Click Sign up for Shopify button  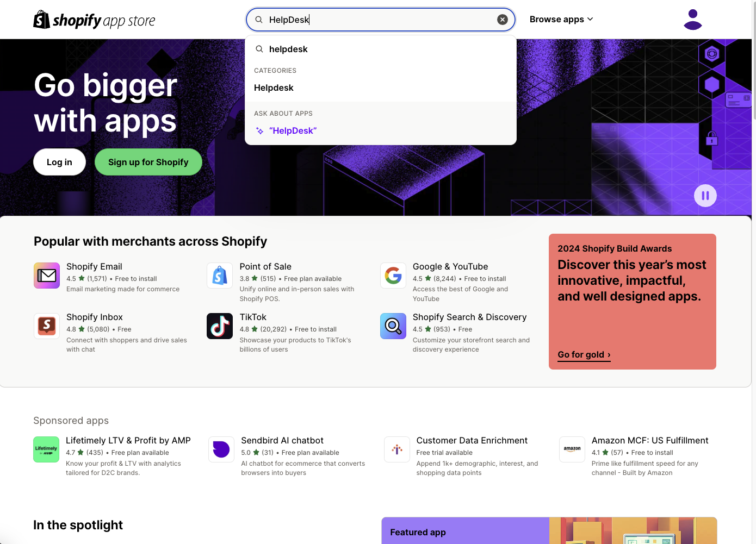148,162
